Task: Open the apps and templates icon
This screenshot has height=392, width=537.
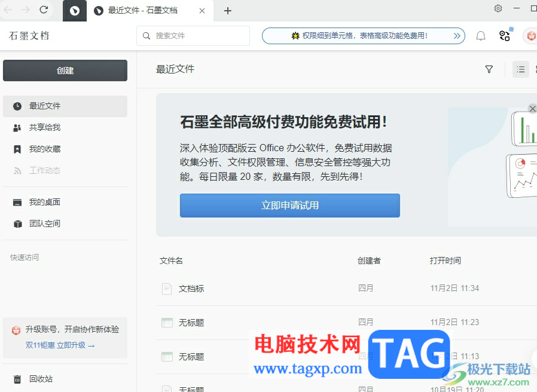Action: pyautogui.click(x=505, y=35)
